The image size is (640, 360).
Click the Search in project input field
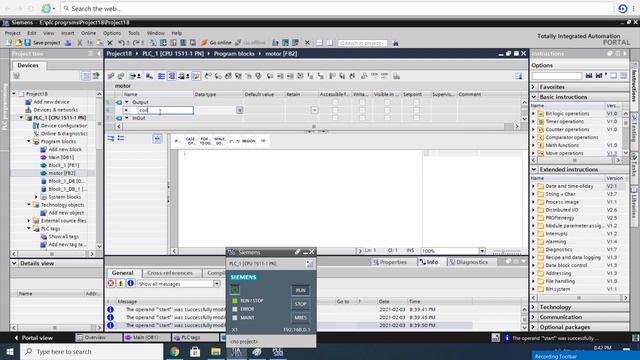(x=362, y=43)
